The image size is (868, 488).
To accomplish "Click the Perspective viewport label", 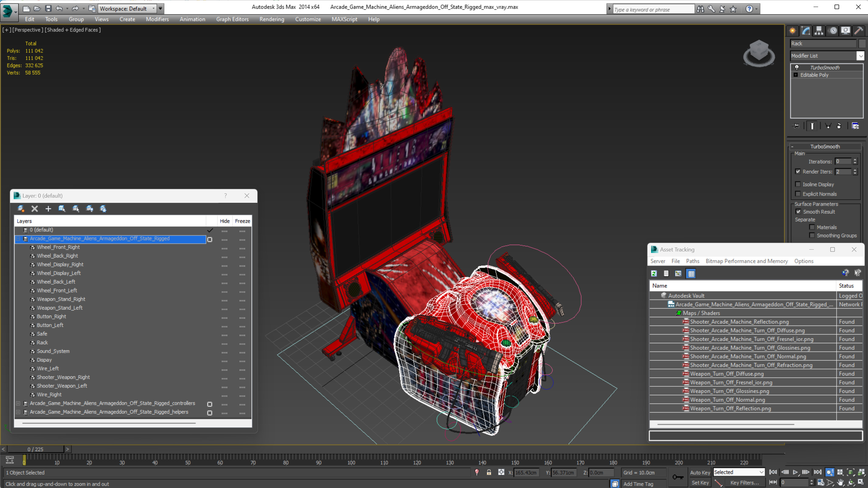I will (27, 29).
